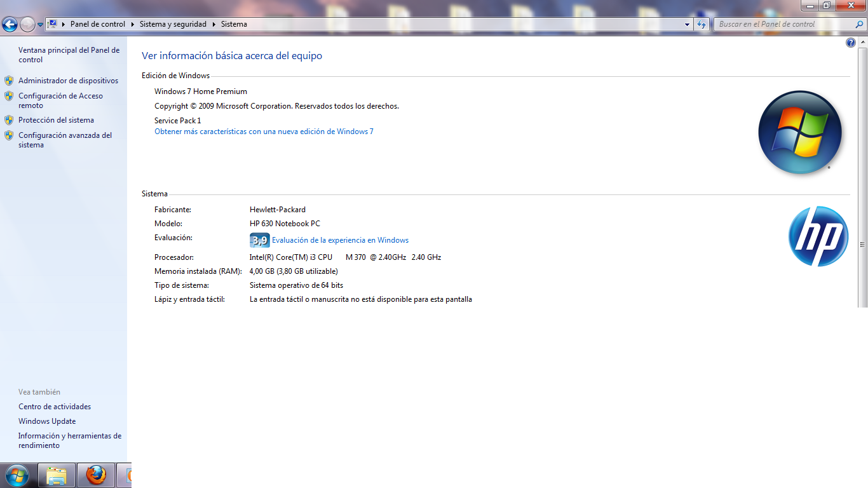Click the shield icon beside Protección del sistema

click(9, 120)
